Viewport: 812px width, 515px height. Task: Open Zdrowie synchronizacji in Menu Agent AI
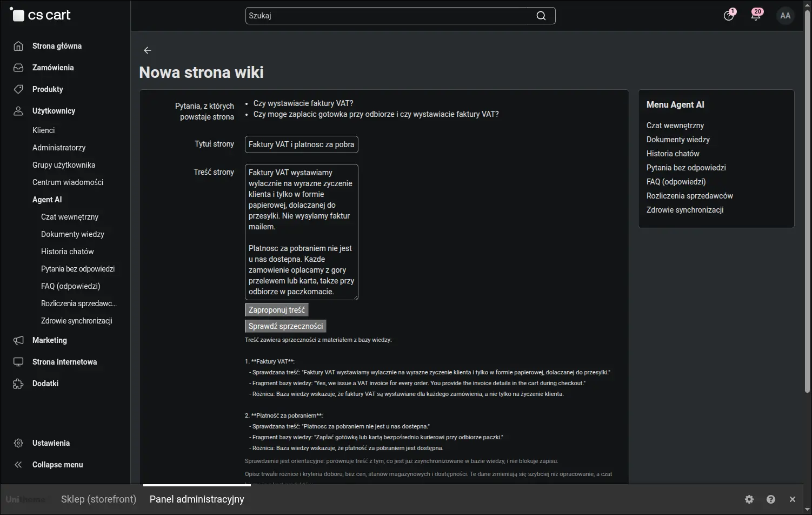[x=685, y=210]
